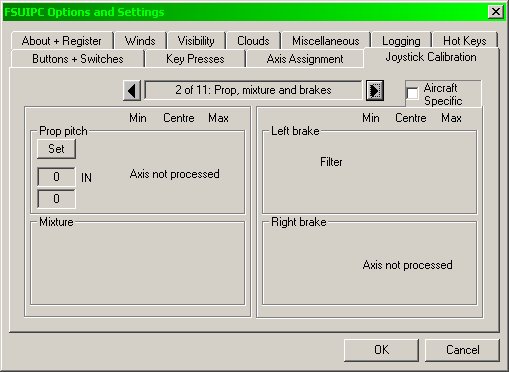Click the Mixture group label

pyautogui.click(x=56, y=222)
